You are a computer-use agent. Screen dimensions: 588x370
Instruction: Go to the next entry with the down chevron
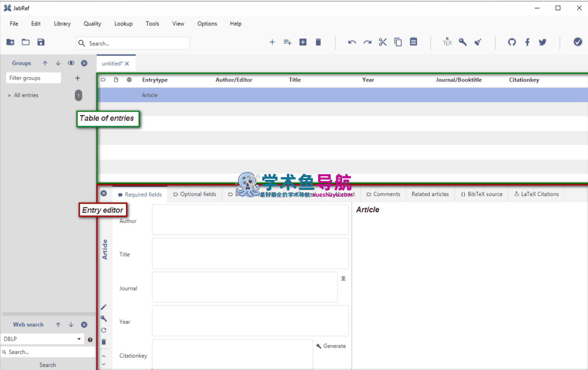click(104, 364)
